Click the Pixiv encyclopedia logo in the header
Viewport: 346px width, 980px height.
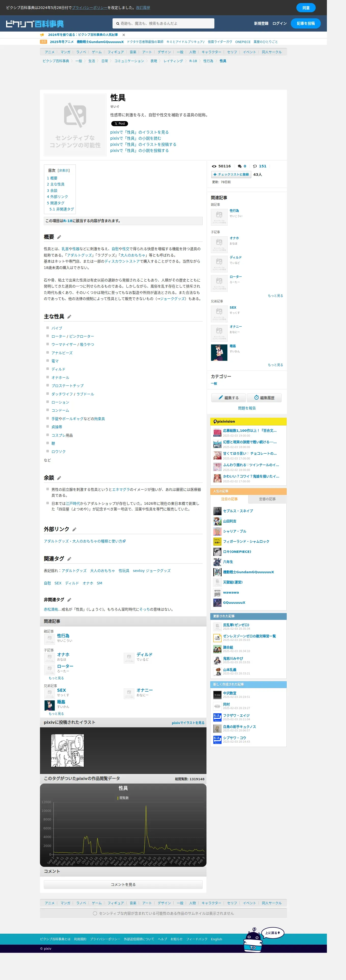35,24
